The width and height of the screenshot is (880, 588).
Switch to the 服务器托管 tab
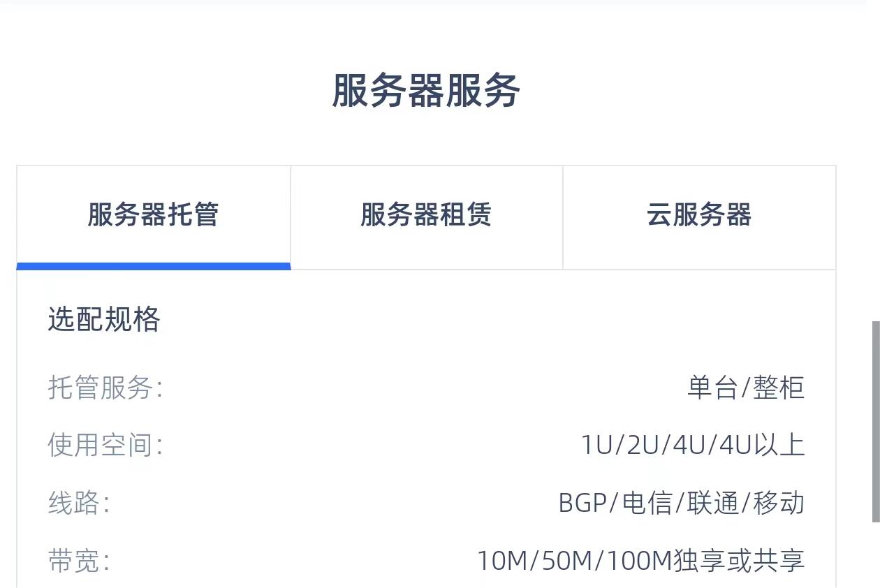(153, 215)
